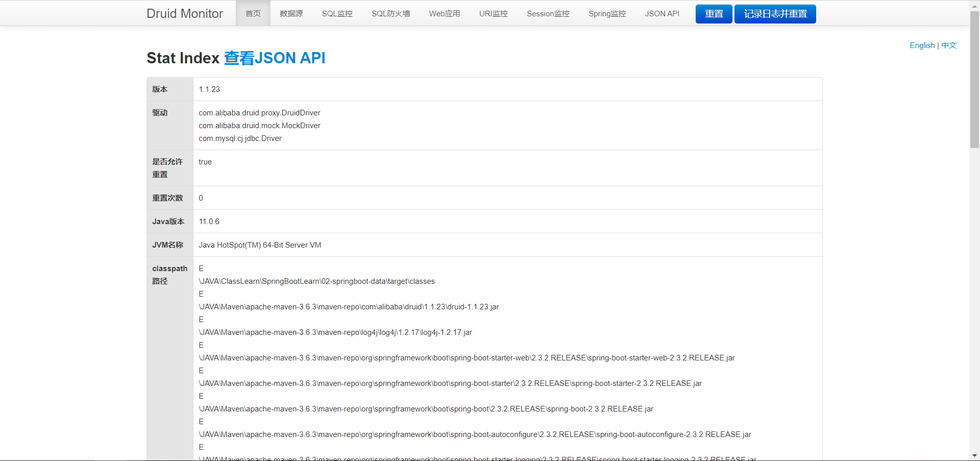Click the scrollbar down arrow
This screenshot has height=461, width=980.
pos(974,455)
